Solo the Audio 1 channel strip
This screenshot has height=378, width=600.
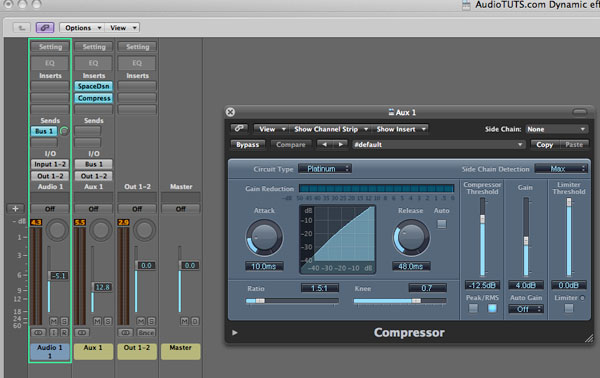coord(64,321)
